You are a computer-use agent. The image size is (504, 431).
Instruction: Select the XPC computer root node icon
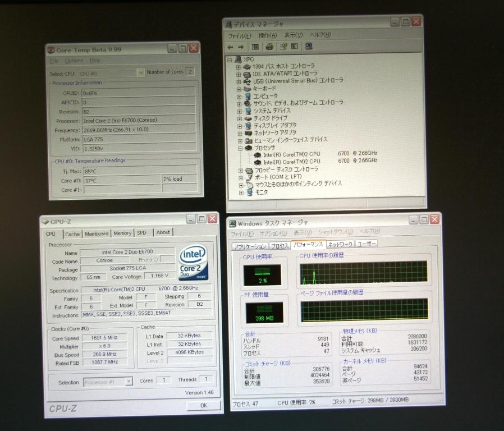point(238,59)
